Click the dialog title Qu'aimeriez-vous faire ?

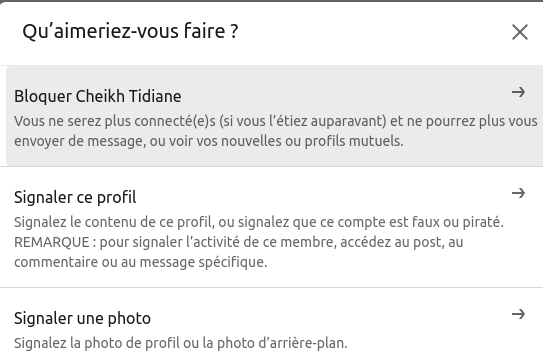pos(130,31)
